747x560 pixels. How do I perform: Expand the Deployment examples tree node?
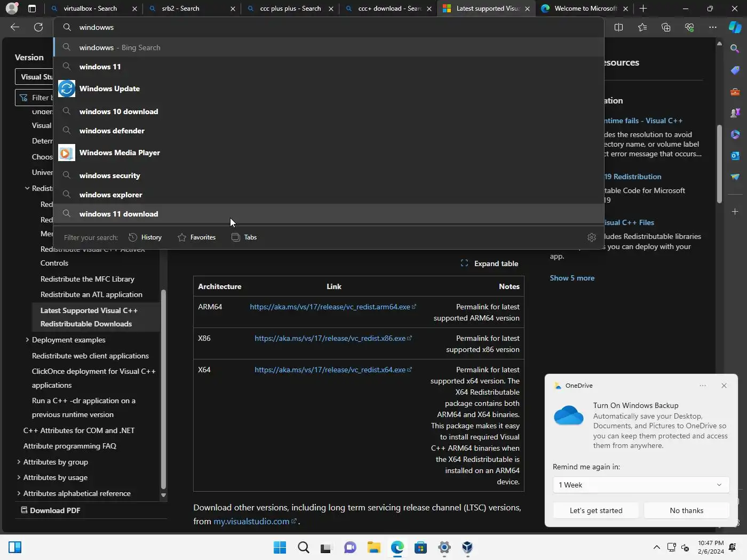click(27, 340)
